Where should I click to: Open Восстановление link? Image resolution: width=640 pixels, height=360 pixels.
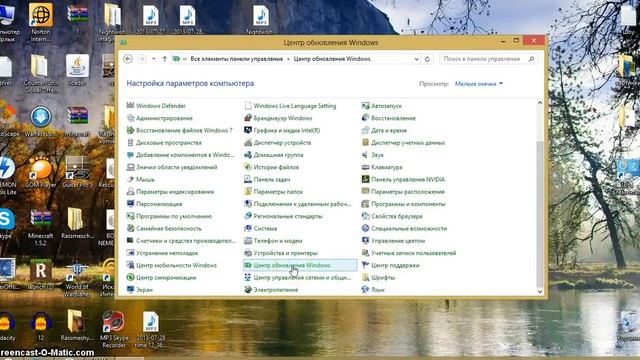point(393,118)
